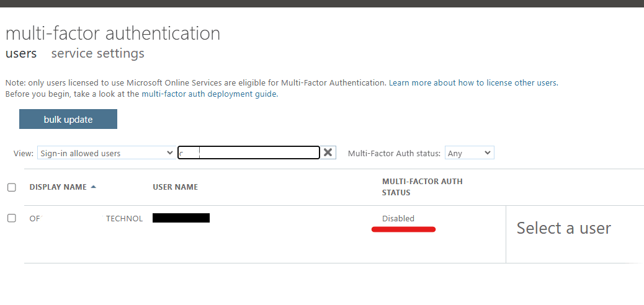The height and width of the screenshot is (305, 644).
Task: Tick the select-all users checkbox in header
Action: (11, 187)
